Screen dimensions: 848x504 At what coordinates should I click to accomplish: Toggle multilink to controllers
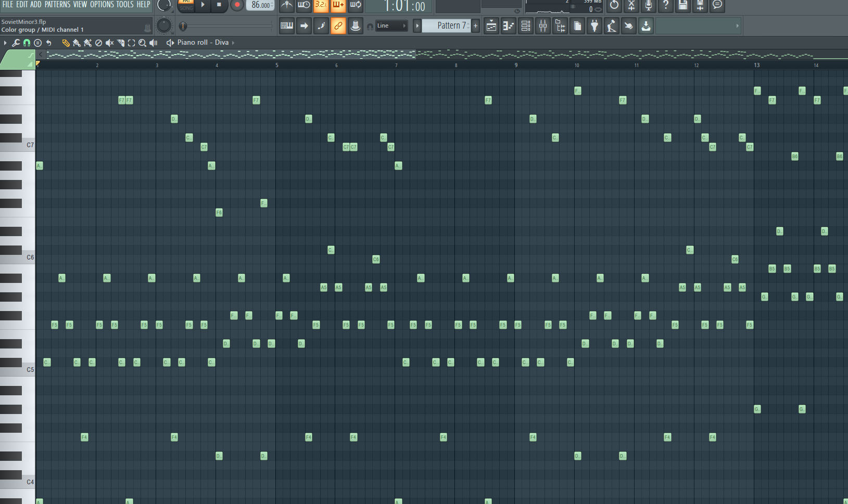(x=356, y=25)
